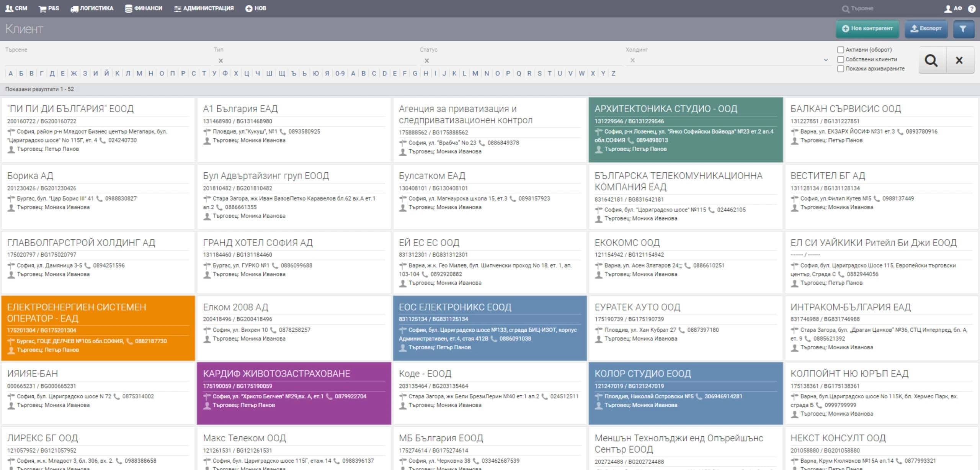Filter clients by Cyrillic letter Б
980x470 pixels.
click(21, 73)
